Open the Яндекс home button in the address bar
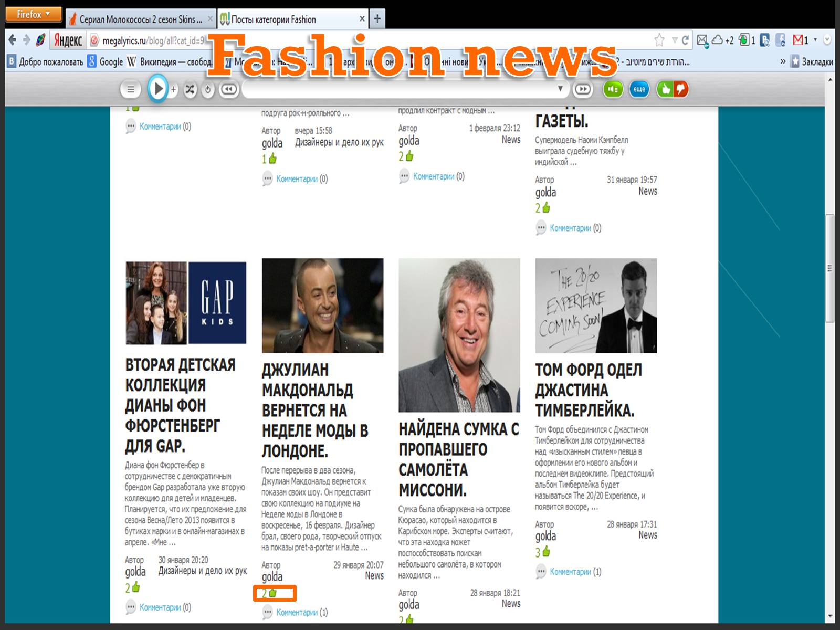This screenshot has height=630, width=840. click(x=68, y=40)
